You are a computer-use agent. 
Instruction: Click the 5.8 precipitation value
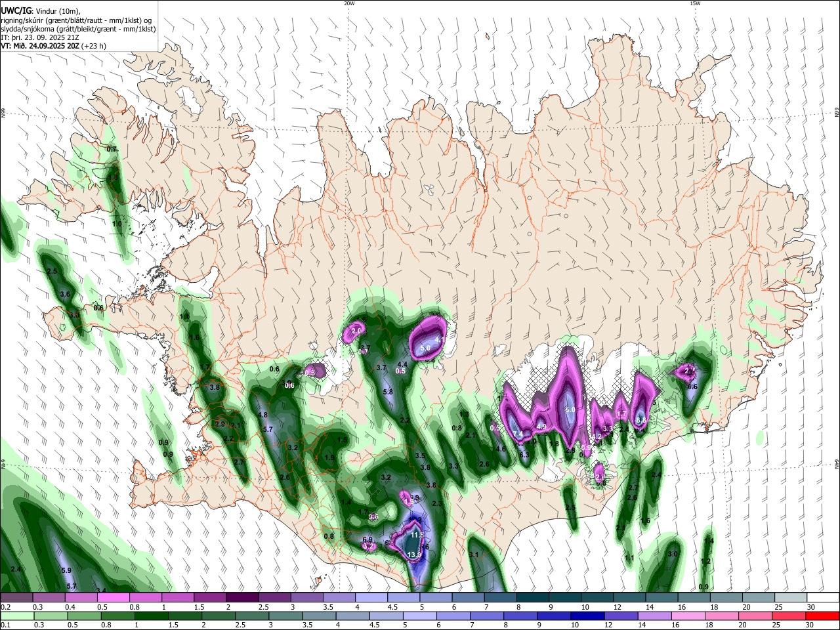[x=388, y=392]
